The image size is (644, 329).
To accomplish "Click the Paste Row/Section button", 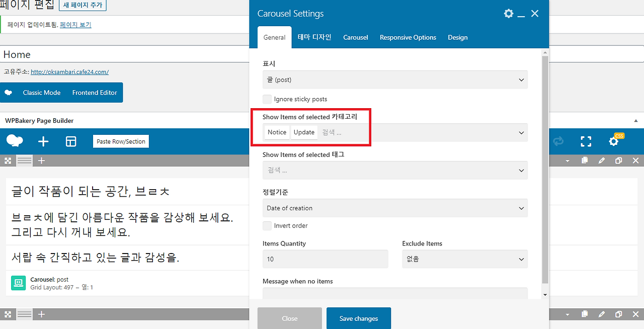I will 121,141.
